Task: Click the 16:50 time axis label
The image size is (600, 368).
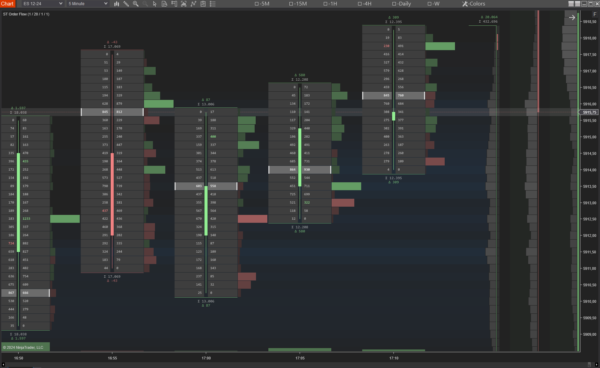Action: coord(18,358)
